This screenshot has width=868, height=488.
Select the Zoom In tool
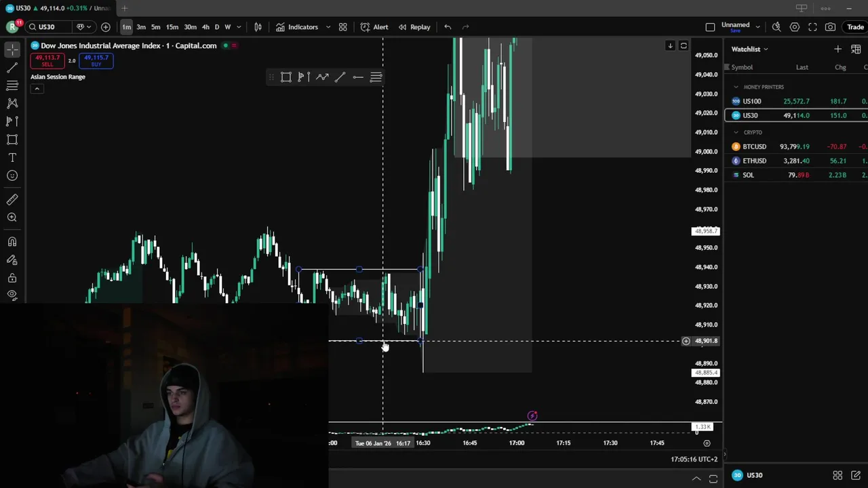[x=12, y=218]
